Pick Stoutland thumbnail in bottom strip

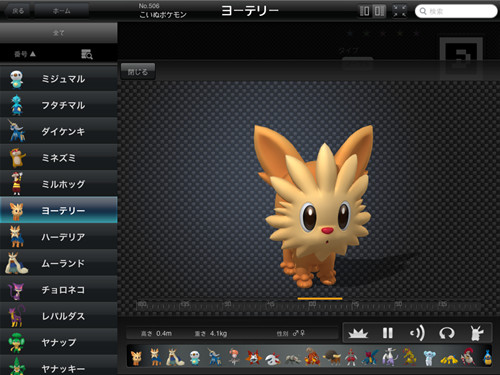[175, 357]
